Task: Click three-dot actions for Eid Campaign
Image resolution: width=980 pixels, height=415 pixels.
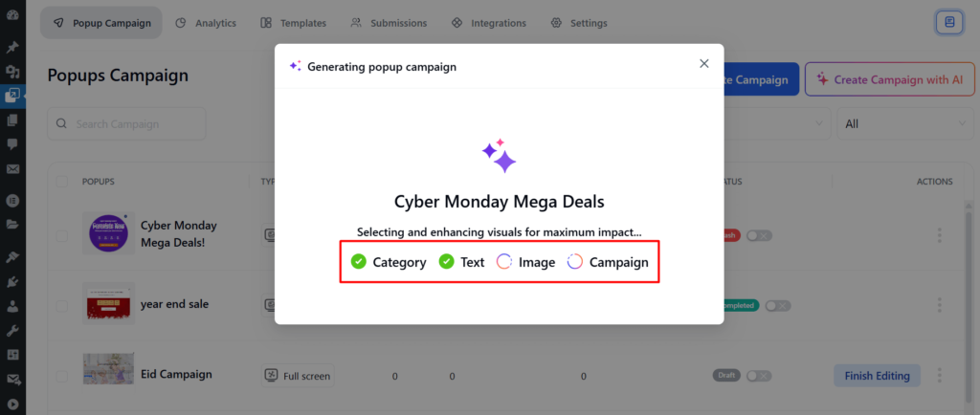Action: [939, 376]
